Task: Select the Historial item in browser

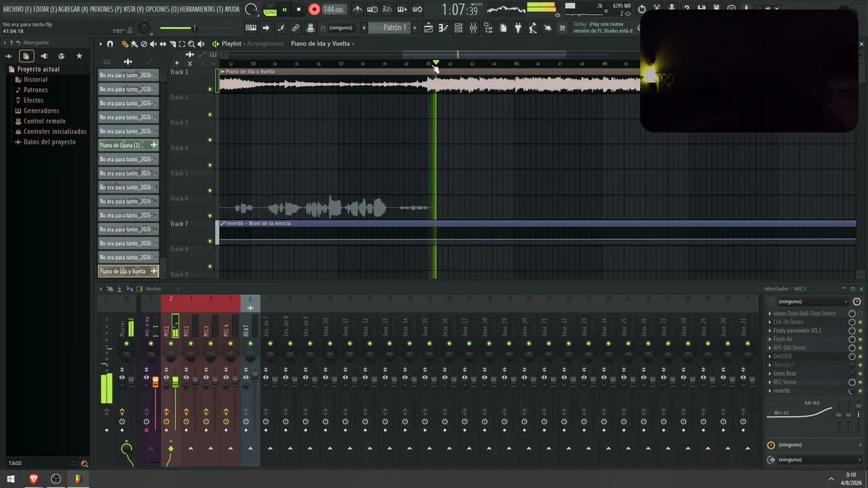Action: [35, 79]
